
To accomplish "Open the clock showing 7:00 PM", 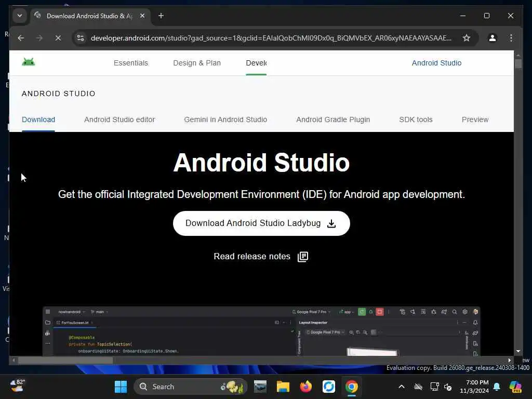I will click(x=474, y=387).
